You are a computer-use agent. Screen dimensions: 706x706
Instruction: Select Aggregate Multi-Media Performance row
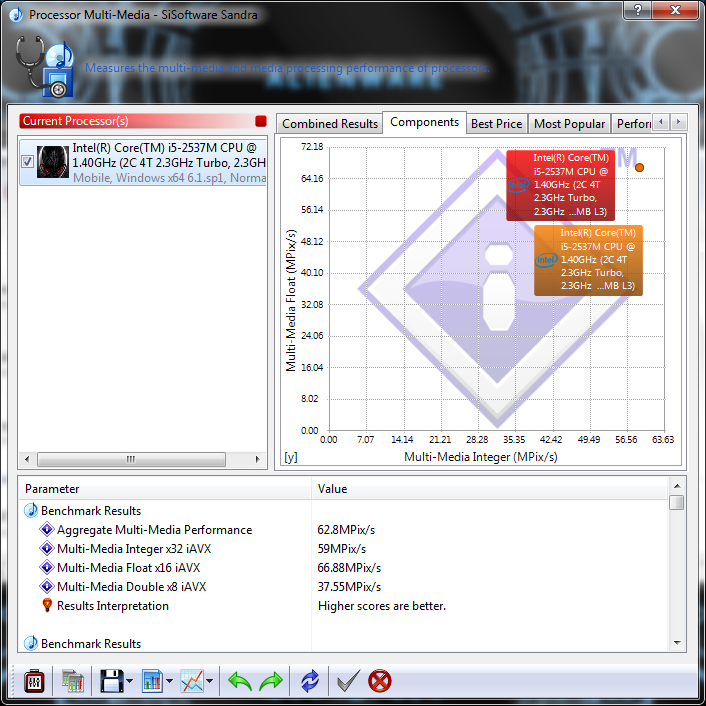click(343, 530)
